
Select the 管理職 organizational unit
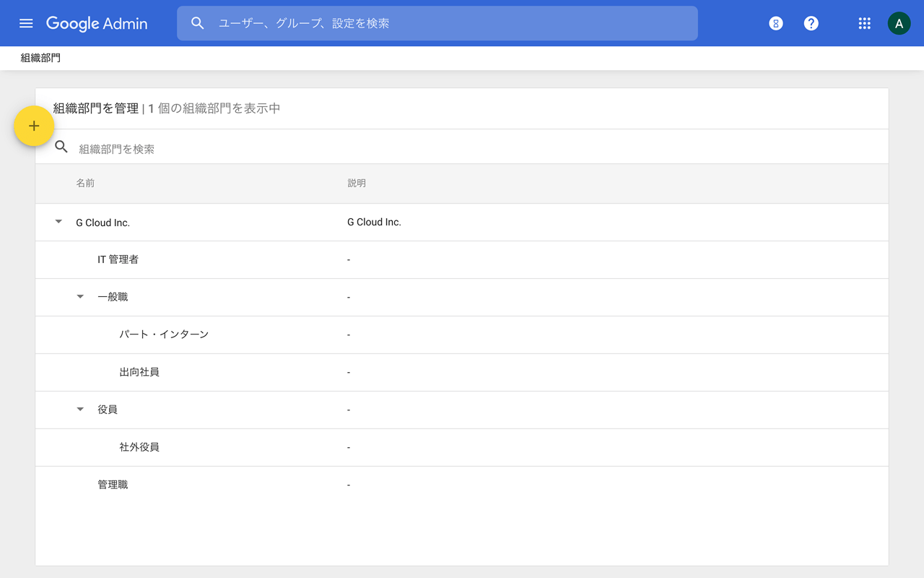click(113, 485)
